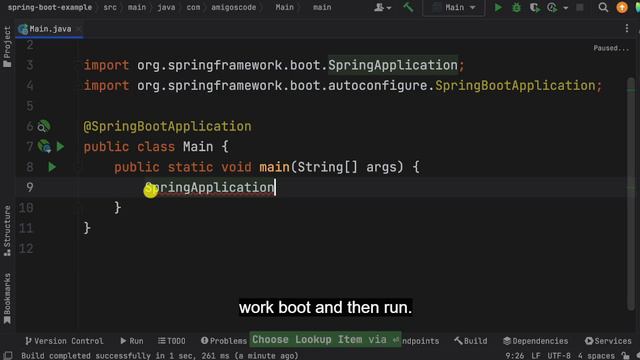Change LF line separator in status bar
The width and height of the screenshot is (640, 360).
pos(536,356)
